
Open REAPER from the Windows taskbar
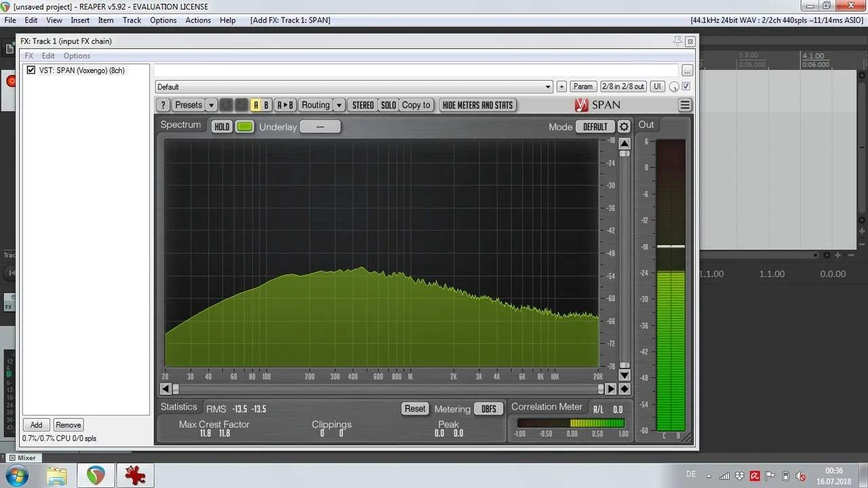[x=96, y=475]
